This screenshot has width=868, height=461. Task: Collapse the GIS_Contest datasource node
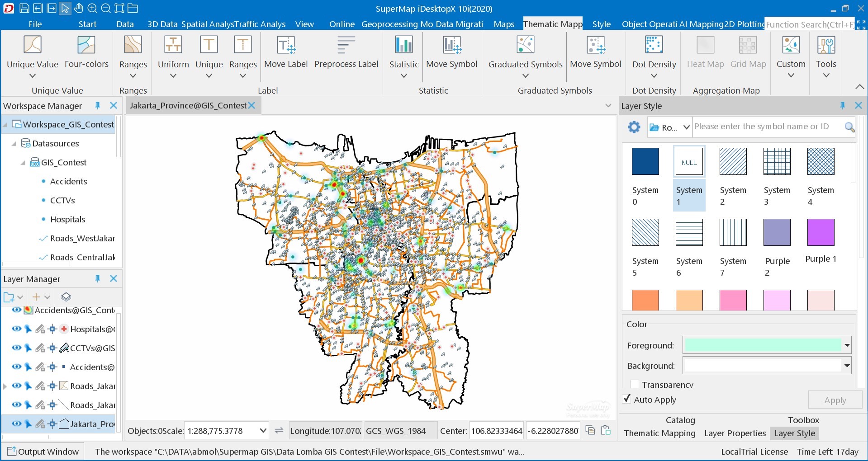23,162
